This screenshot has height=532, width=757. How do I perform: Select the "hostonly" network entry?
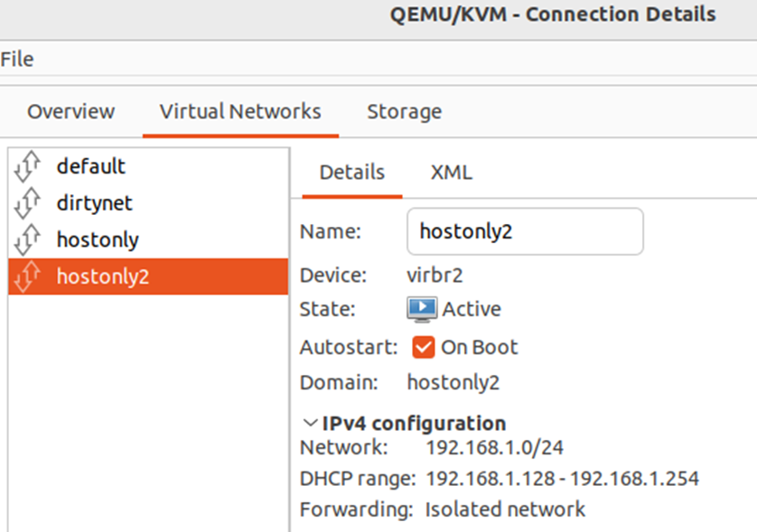click(97, 239)
